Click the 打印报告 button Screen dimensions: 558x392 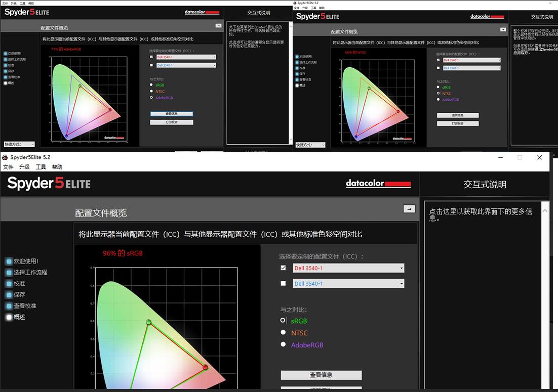(322, 389)
